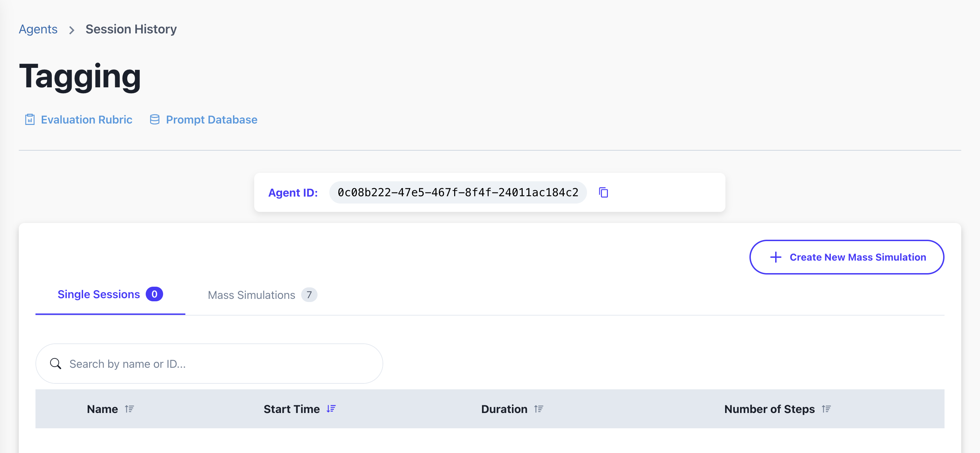The height and width of the screenshot is (453, 980).
Task: Click the Evaluation Rubric clipboard icon
Action: pyautogui.click(x=30, y=120)
